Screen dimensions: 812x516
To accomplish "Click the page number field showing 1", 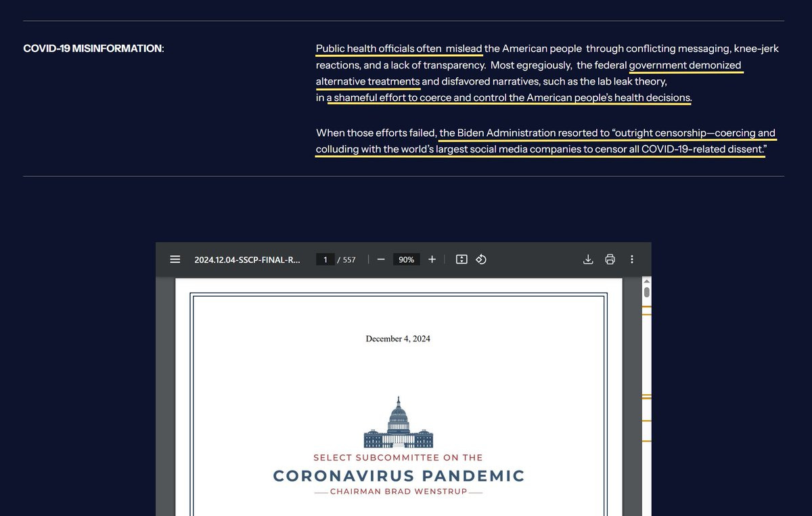I will click(x=325, y=259).
